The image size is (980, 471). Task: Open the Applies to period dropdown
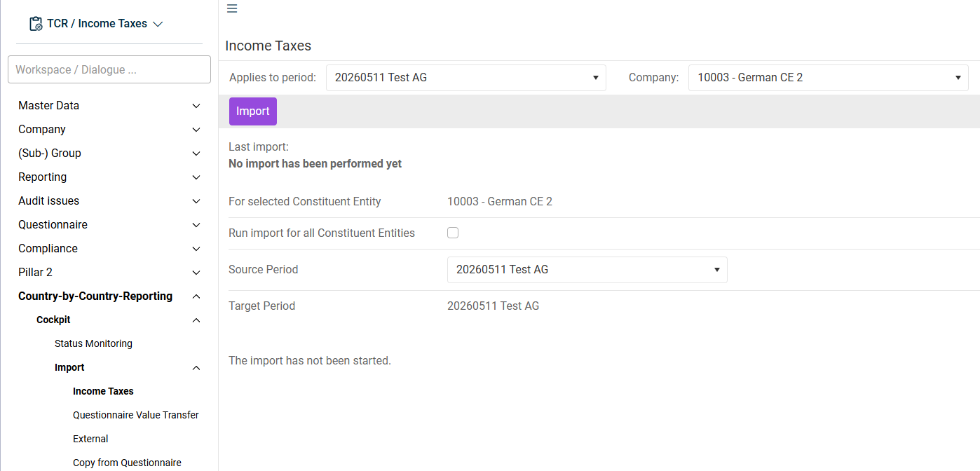[x=466, y=78]
